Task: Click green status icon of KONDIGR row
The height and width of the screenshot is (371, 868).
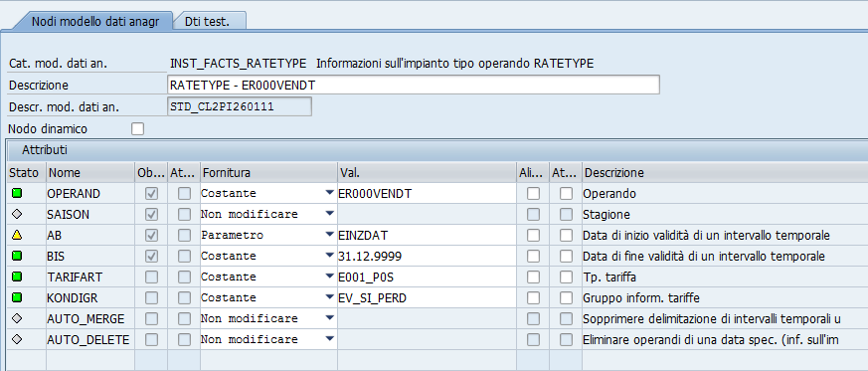Action: pos(17,298)
